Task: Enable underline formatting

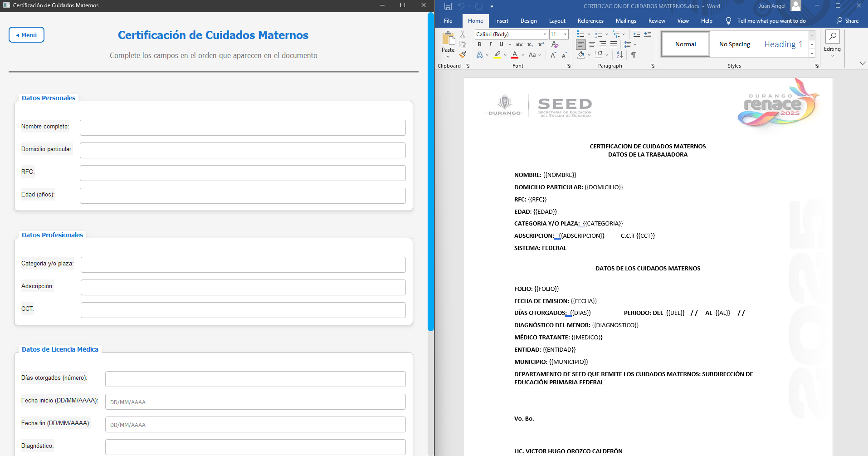Action: coord(501,44)
